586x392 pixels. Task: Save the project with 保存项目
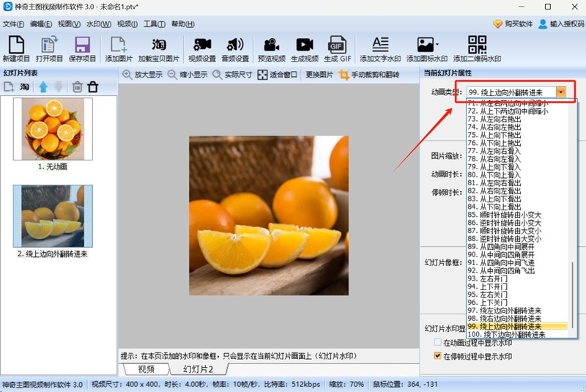click(82, 48)
